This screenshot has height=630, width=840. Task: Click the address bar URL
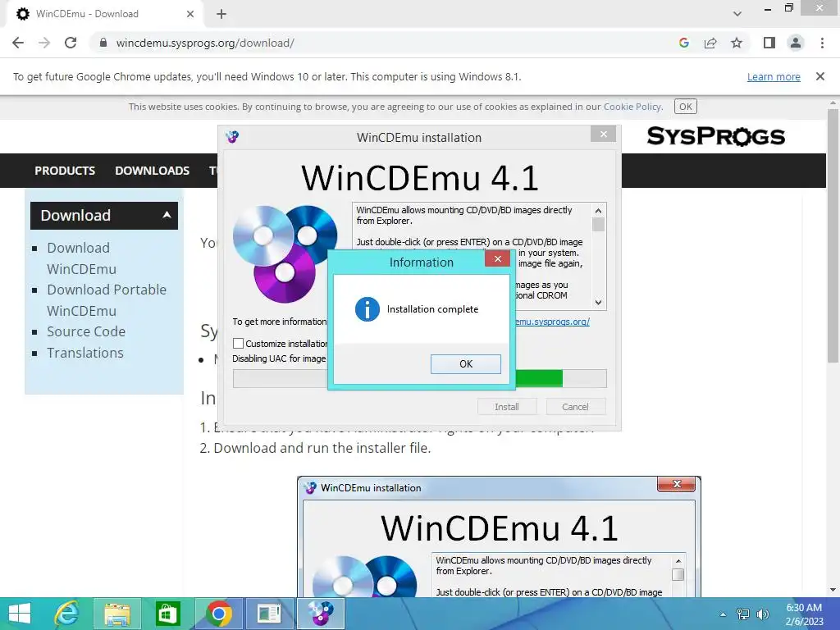click(205, 43)
